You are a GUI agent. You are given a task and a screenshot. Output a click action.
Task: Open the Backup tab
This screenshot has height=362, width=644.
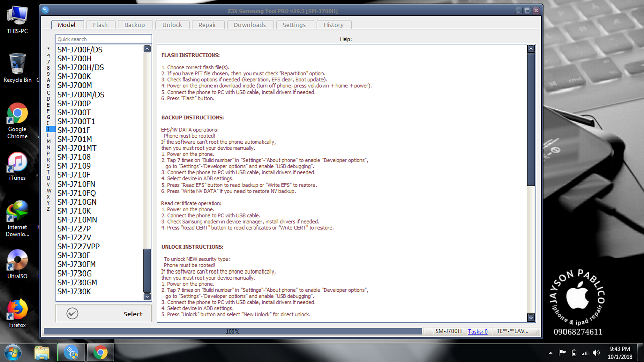click(134, 25)
